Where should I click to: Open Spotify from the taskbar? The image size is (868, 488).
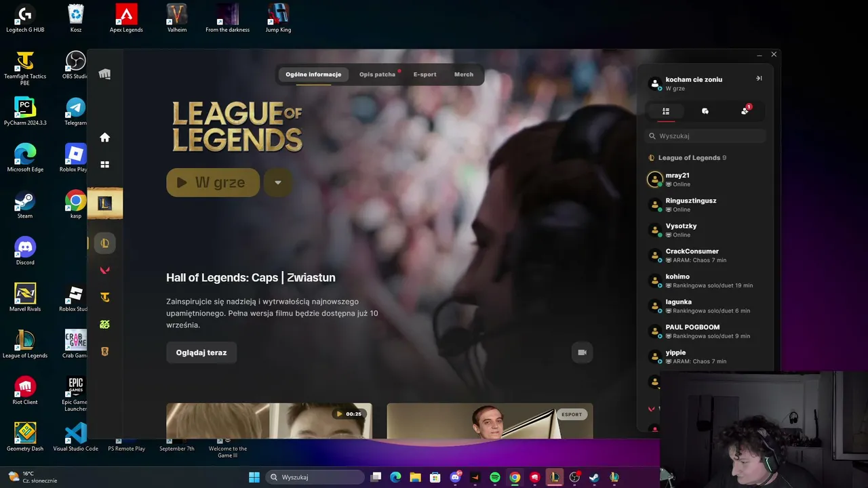click(x=495, y=477)
